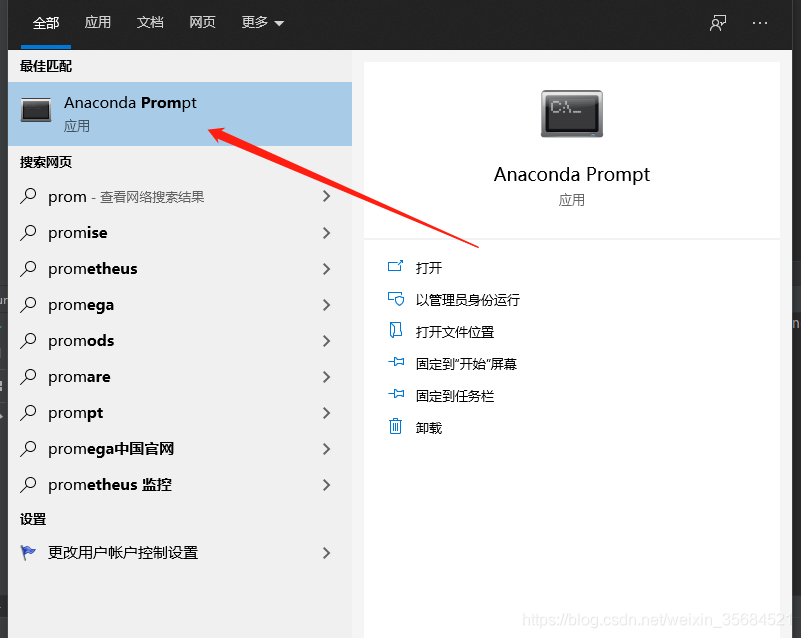Select the prom 查看网络搜索结果 entry

click(180, 196)
